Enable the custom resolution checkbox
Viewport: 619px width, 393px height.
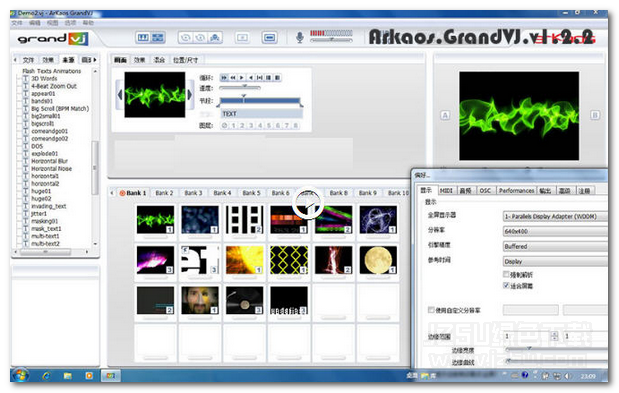(x=431, y=310)
